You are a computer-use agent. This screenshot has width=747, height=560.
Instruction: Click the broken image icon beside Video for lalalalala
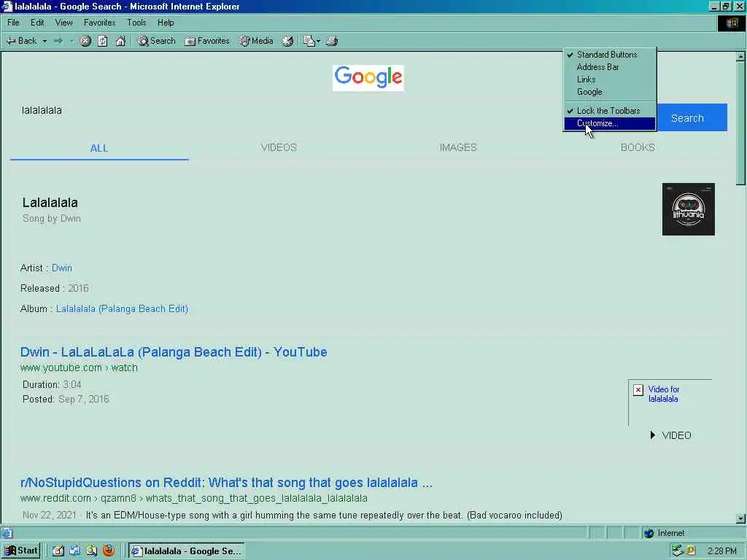click(x=638, y=391)
